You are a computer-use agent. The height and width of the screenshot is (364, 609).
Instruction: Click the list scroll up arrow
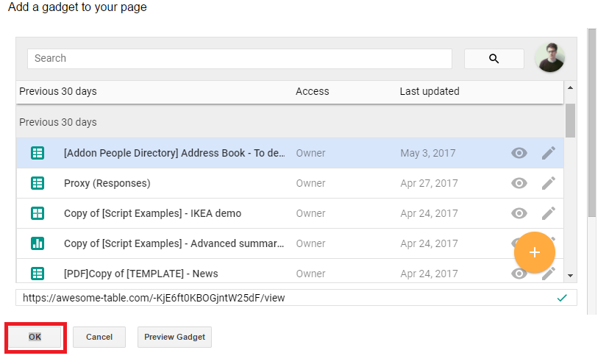[x=570, y=88]
